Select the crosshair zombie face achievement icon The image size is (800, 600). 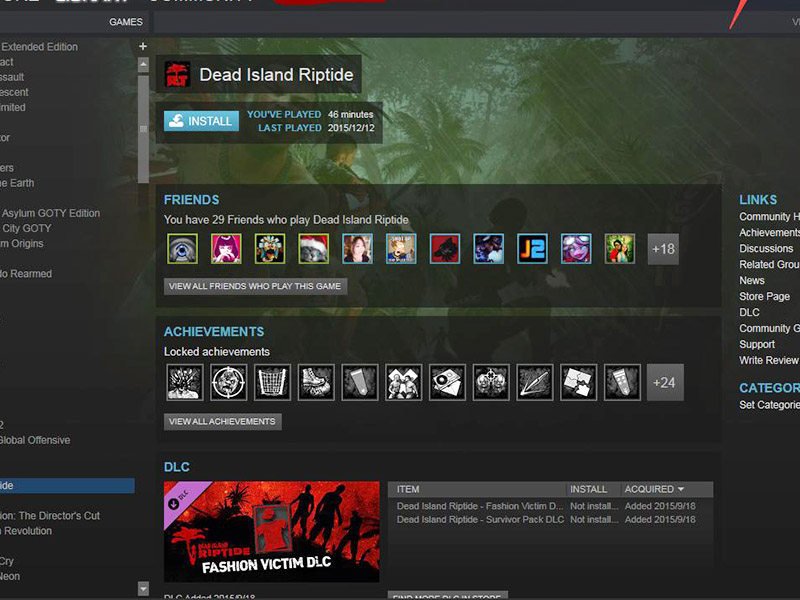pyautogui.click(x=229, y=382)
